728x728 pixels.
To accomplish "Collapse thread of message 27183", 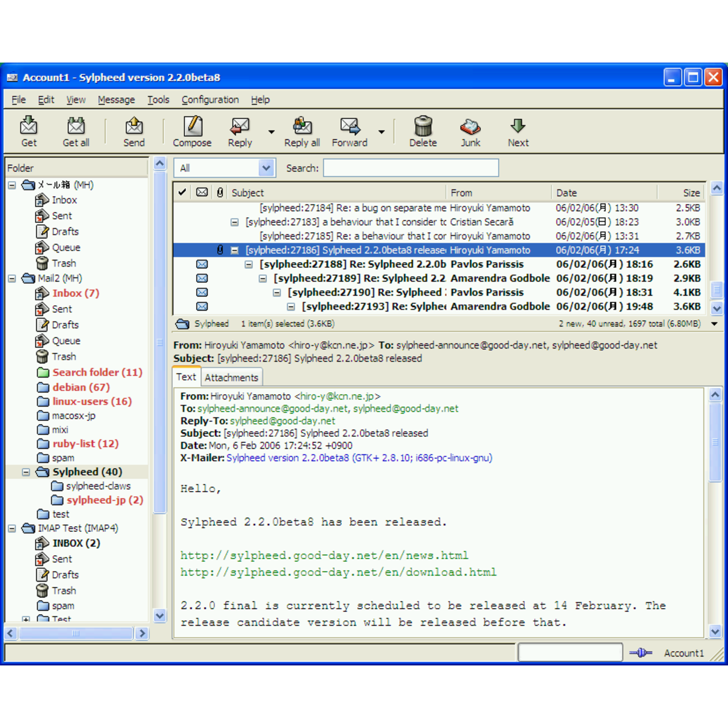I will point(234,222).
